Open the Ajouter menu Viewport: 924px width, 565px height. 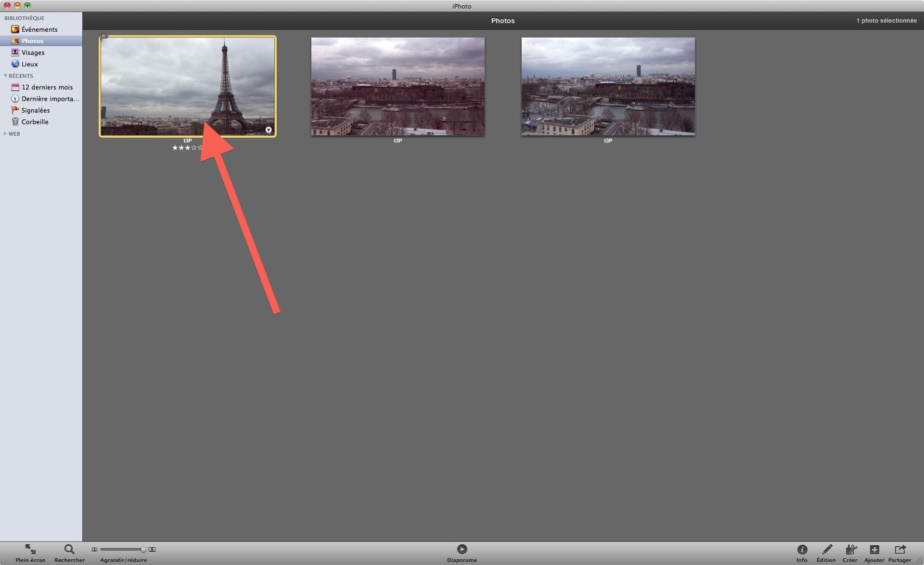[874, 553]
